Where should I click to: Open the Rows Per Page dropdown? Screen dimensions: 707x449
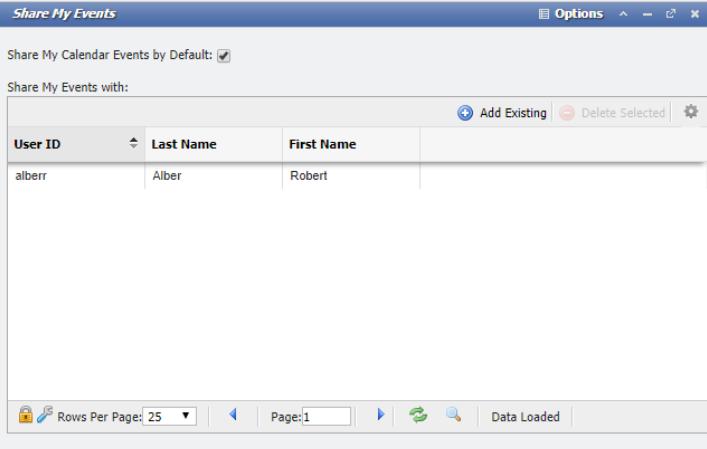[x=170, y=416]
